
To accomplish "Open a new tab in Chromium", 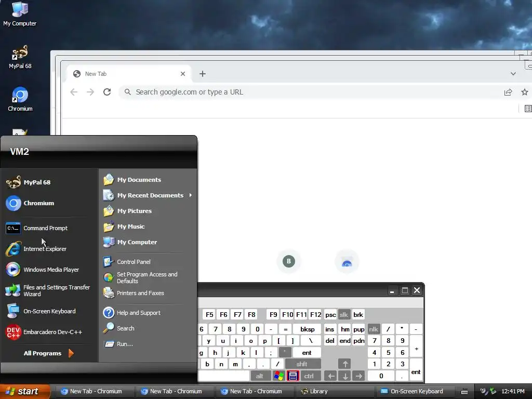I will coord(203,74).
